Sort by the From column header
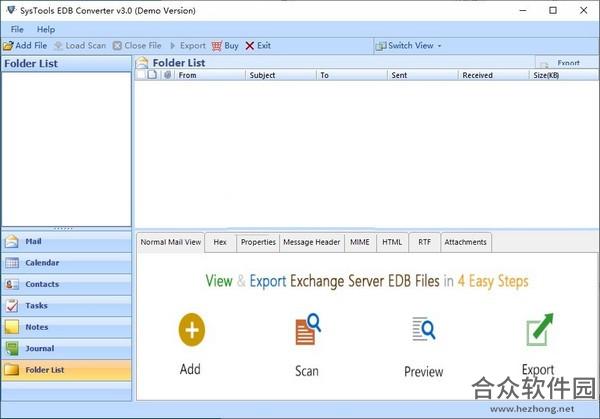 point(210,75)
